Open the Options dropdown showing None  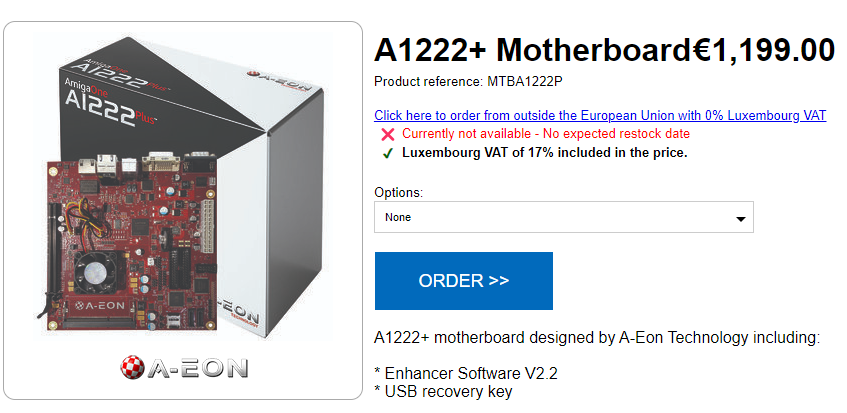[x=563, y=217]
